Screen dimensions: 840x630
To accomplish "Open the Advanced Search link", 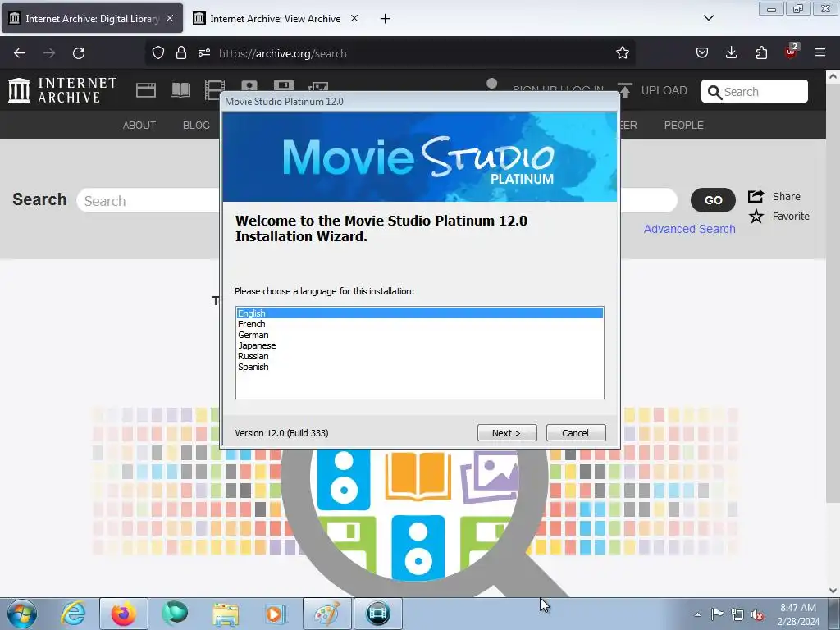I will pyautogui.click(x=689, y=229).
